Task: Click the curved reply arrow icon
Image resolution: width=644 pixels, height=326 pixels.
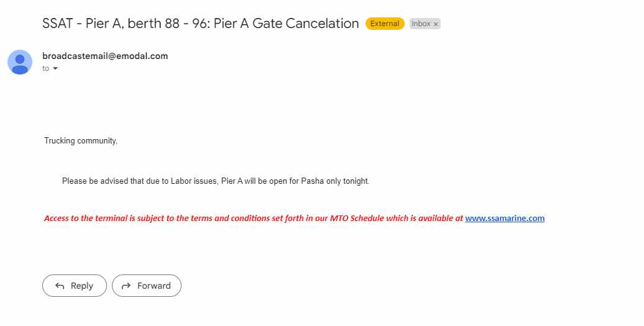Action: point(60,286)
